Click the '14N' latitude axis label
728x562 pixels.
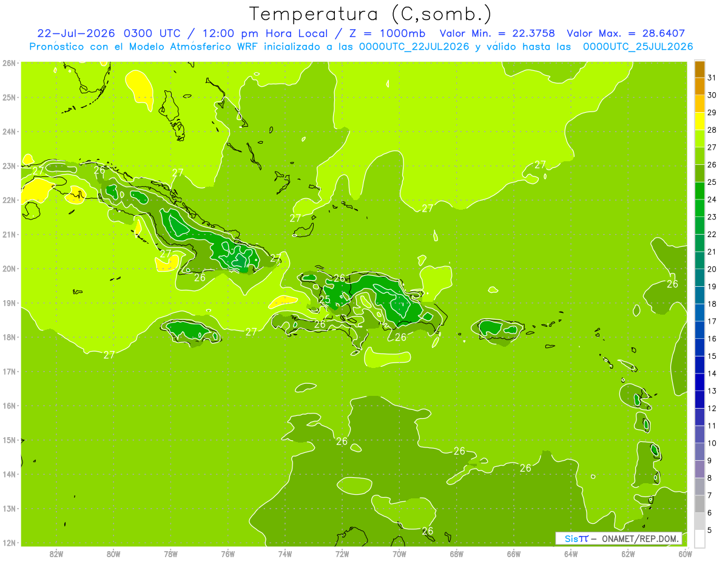coord(9,473)
